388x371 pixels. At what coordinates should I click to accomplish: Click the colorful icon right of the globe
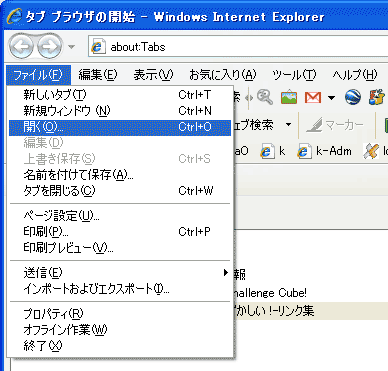point(376,97)
